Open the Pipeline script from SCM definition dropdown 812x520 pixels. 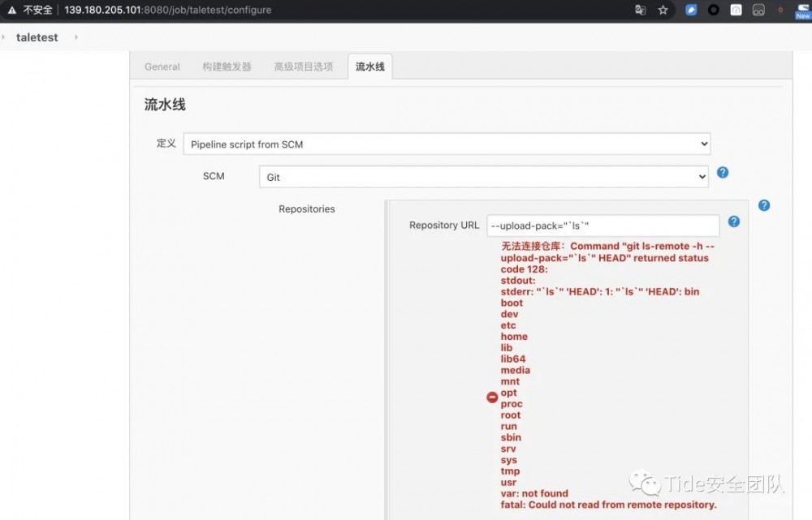(x=447, y=144)
